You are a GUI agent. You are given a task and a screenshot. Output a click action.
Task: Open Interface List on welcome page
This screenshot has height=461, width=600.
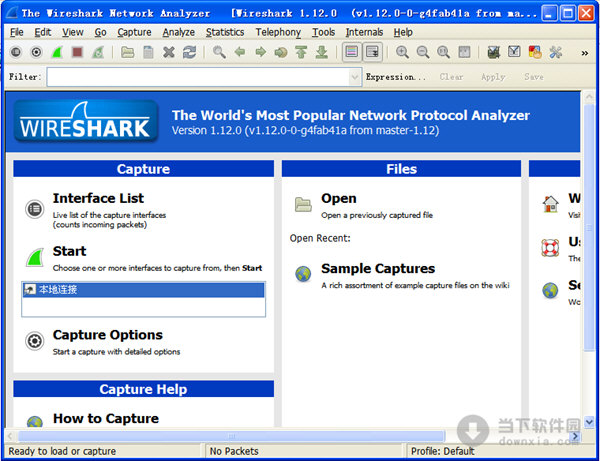tap(98, 198)
